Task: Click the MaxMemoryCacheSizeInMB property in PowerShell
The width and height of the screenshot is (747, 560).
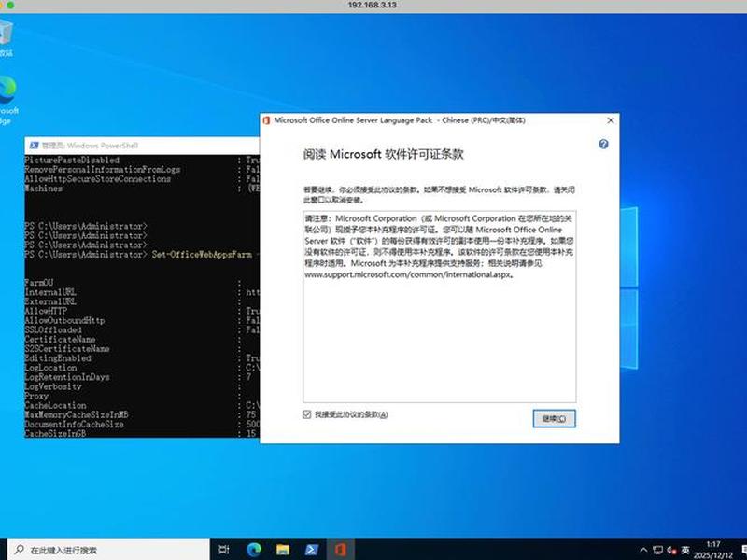Action: click(77, 414)
